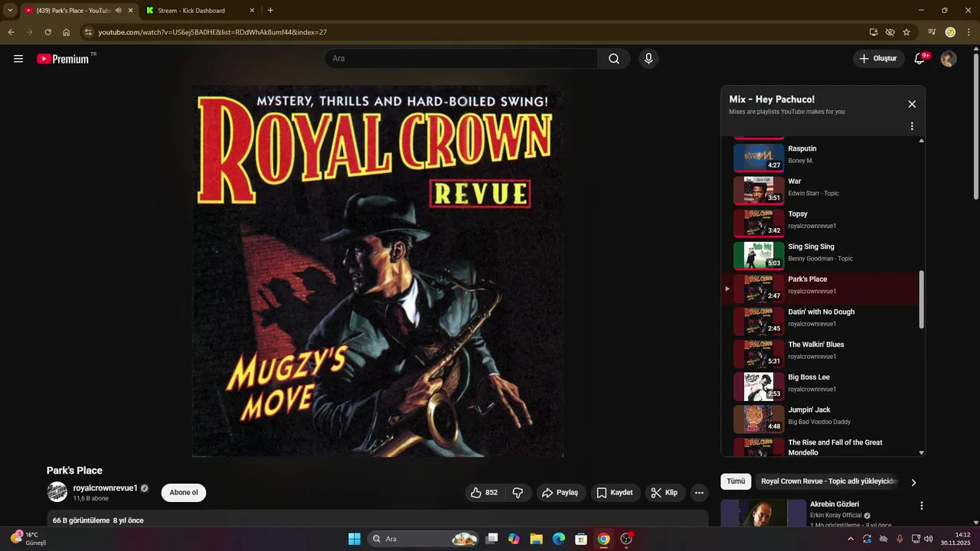Image resolution: width=980 pixels, height=551 pixels.
Task: Start voice search with microphone icon
Action: coord(648,59)
